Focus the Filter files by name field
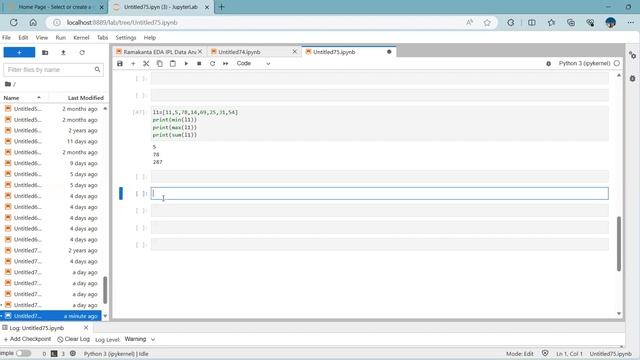The height and width of the screenshot is (360, 640). (53, 70)
